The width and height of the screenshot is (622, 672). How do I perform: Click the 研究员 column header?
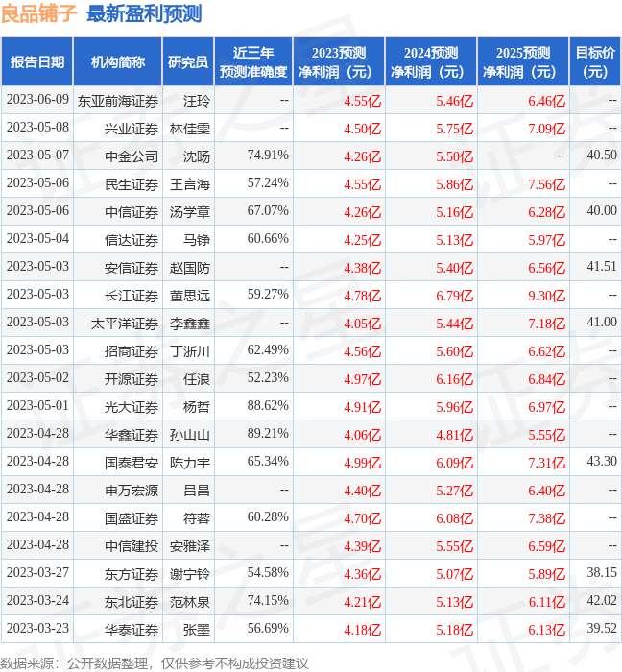click(188, 61)
